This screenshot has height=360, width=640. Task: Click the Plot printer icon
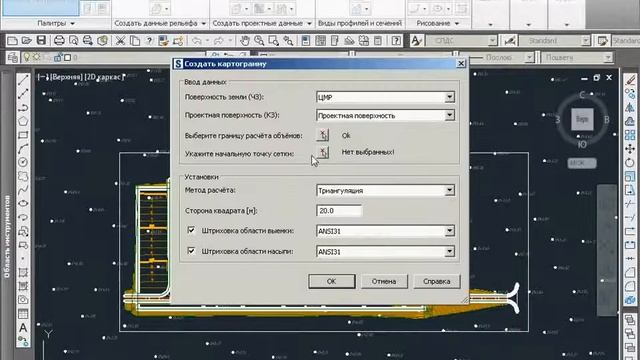[59, 40]
